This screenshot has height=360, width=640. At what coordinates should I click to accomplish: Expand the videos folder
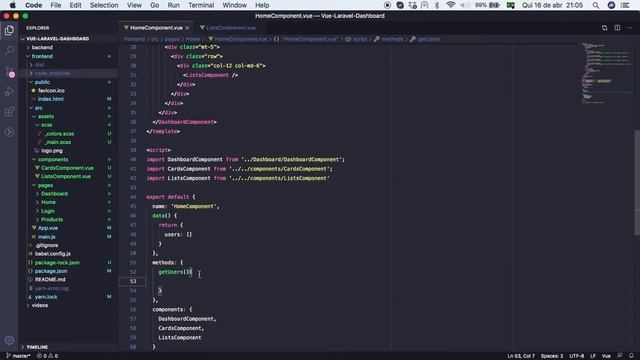pos(40,305)
